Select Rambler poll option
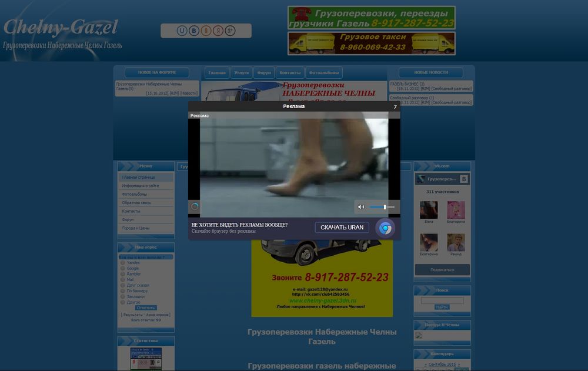 point(123,274)
